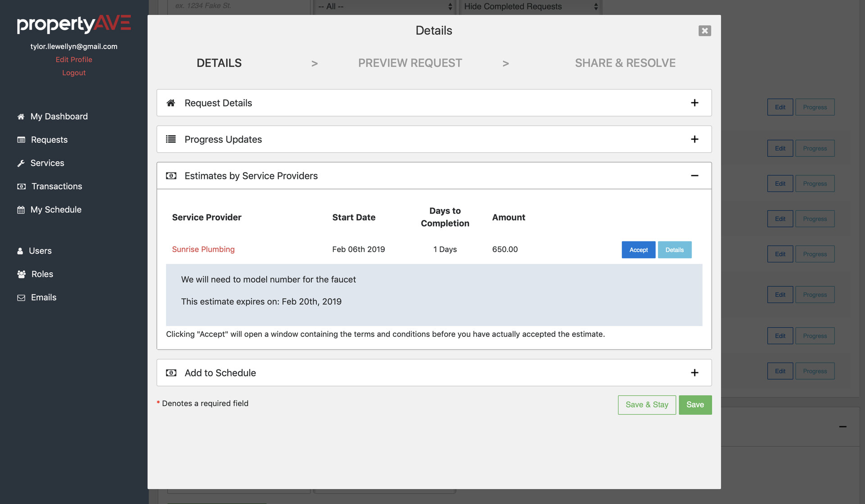Screen dimensions: 865x504
Task: Click the users person icon in sidebar
Action: [x=20, y=250]
